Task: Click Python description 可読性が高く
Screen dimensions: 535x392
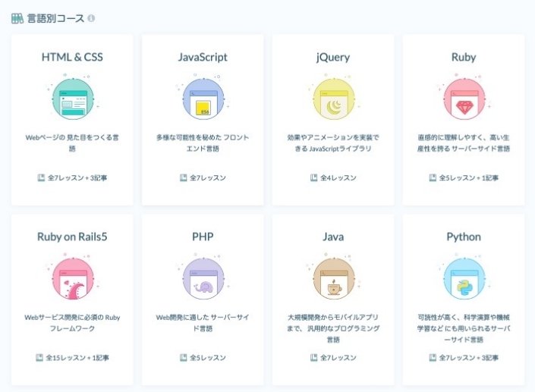Action: pyautogui.click(x=464, y=328)
